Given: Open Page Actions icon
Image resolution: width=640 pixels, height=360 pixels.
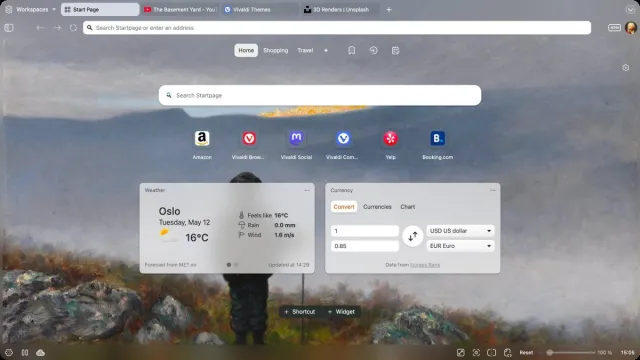Looking at the screenshot, I should pos(507,353).
